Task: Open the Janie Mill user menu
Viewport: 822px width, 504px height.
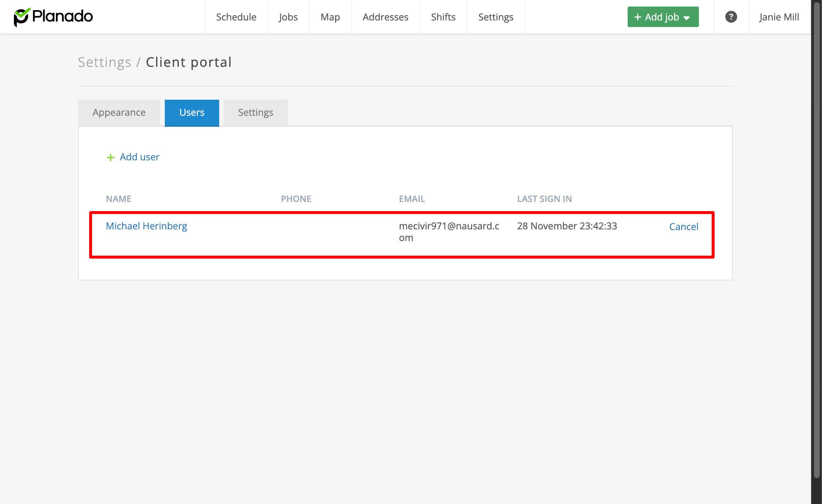Action: [x=779, y=17]
